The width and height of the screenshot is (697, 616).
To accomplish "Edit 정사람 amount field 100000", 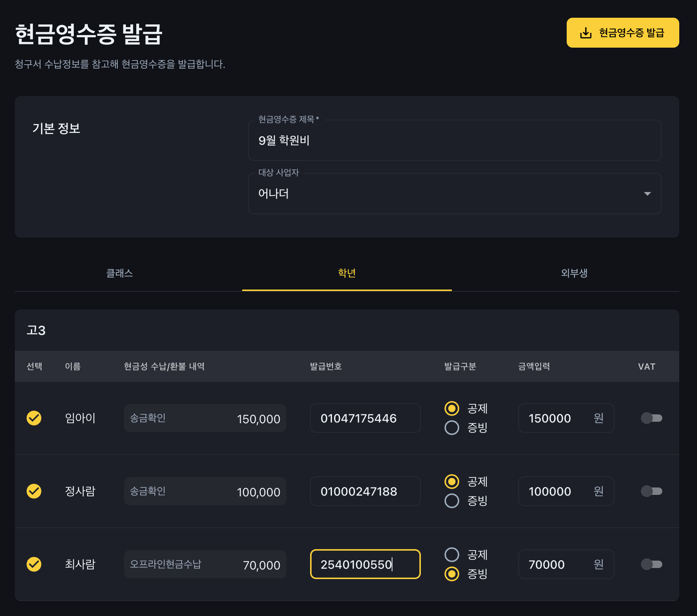I will tap(566, 491).
